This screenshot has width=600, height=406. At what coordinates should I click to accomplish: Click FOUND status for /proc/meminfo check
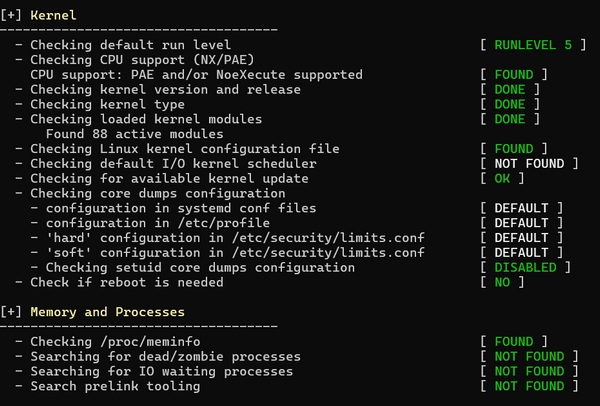click(x=513, y=342)
